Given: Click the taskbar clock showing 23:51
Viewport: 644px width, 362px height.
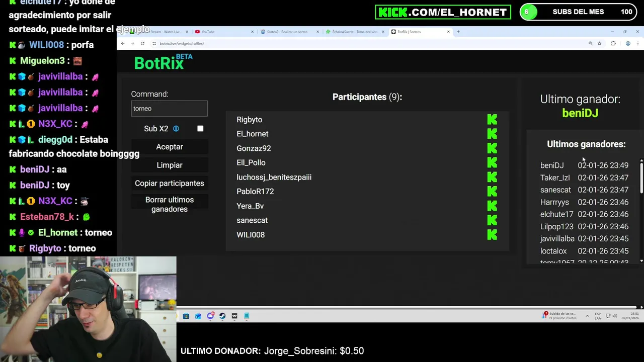Looking at the screenshot, I should click(x=630, y=316).
